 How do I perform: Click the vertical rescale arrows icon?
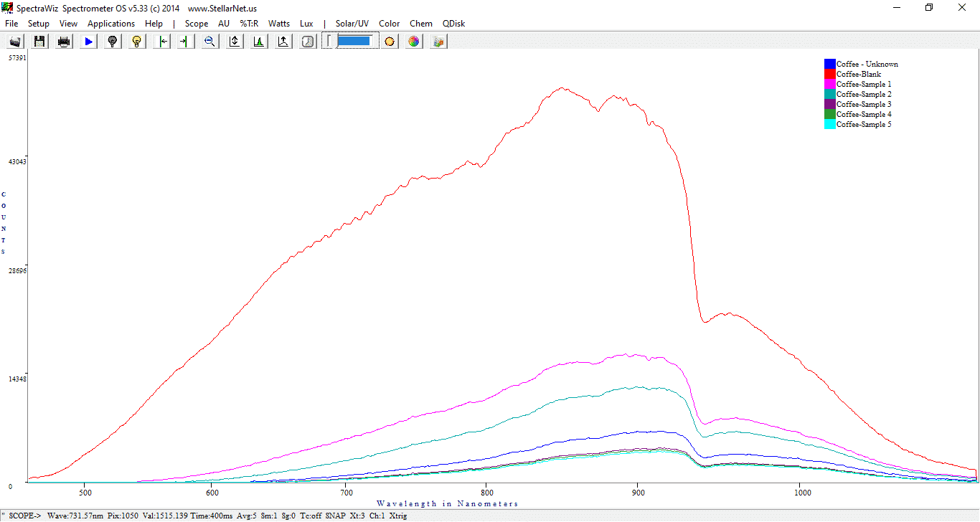[235, 42]
